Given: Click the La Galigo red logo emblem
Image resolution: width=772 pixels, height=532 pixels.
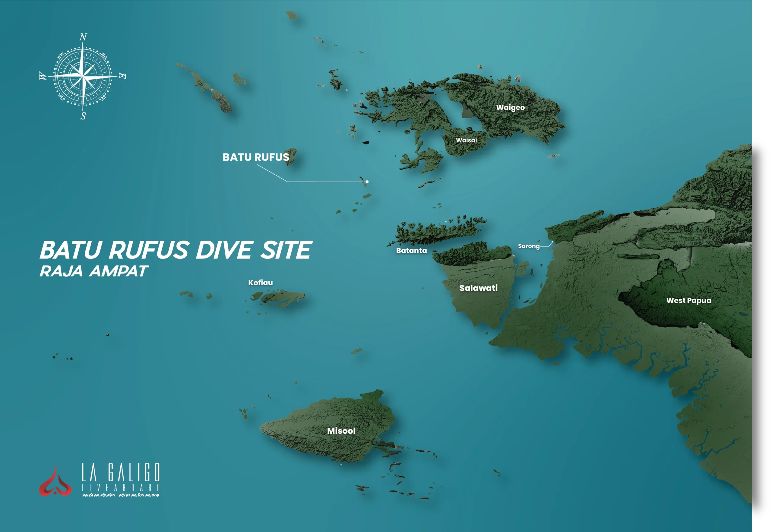Looking at the screenshot, I should tap(55, 480).
